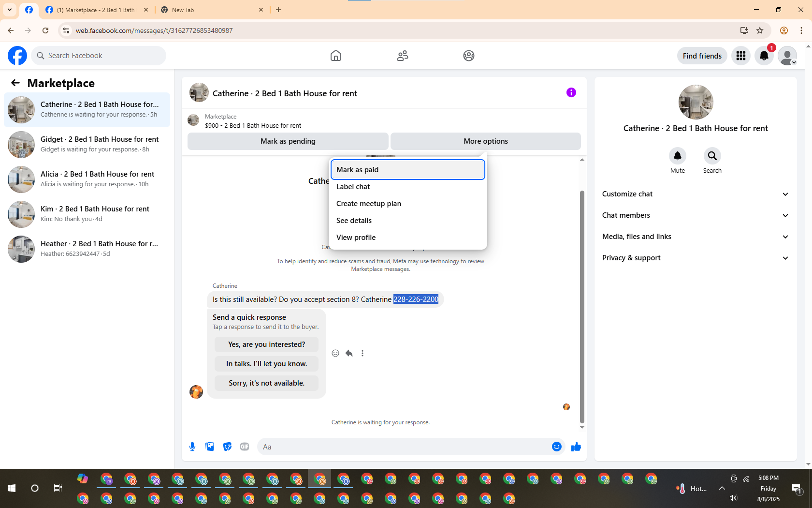The image size is (812, 508).
Task: Select Create meetup plan
Action: tap(408, 204)
